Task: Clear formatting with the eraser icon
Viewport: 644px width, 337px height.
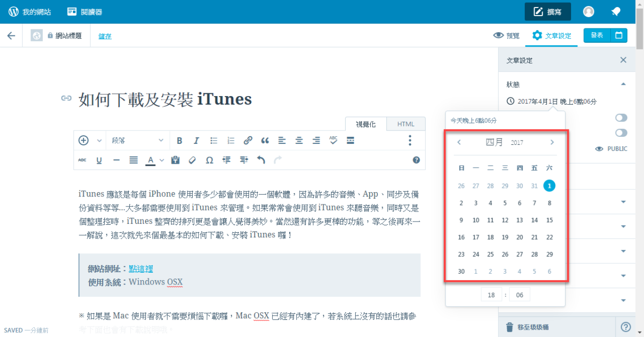Action: [x=192, y=160]
